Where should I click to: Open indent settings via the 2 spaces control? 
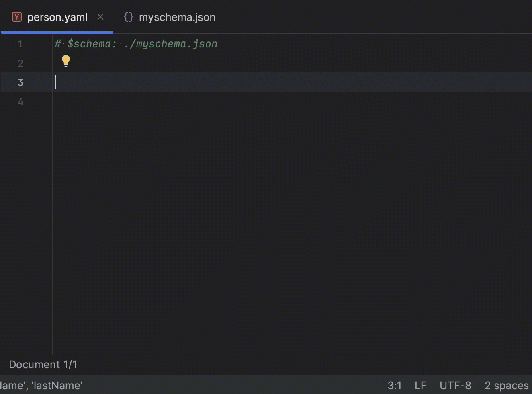506,385
